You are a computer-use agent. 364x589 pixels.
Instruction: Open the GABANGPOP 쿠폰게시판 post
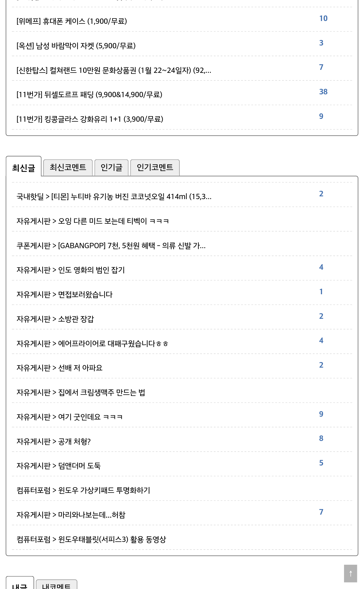[x=111, y=246]
